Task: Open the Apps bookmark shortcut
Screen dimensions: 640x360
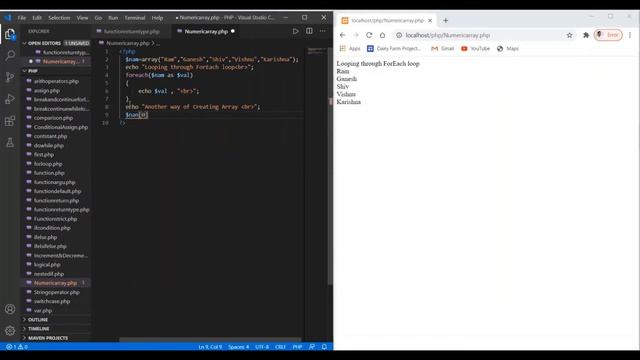Action: 350,49
